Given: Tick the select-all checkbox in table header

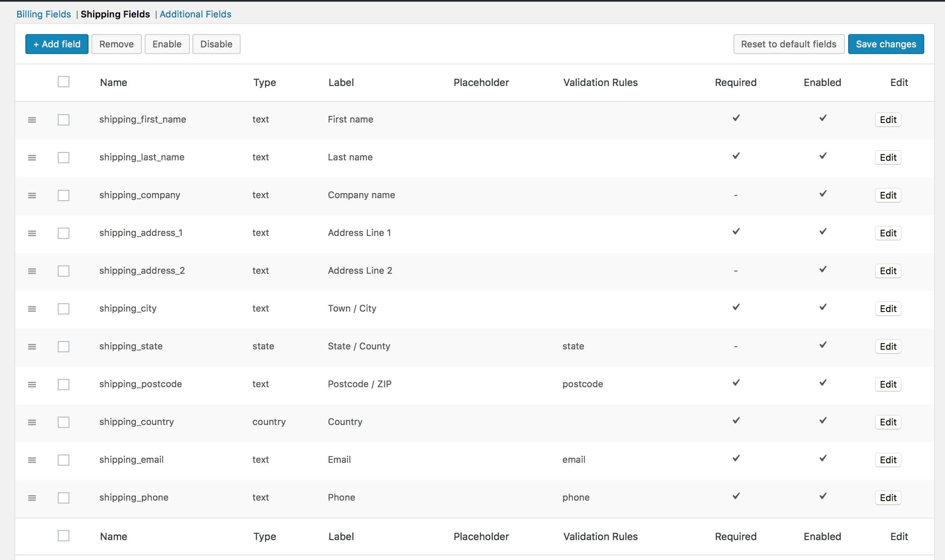Looking at the screenshot, I should [x=64, y=82].
